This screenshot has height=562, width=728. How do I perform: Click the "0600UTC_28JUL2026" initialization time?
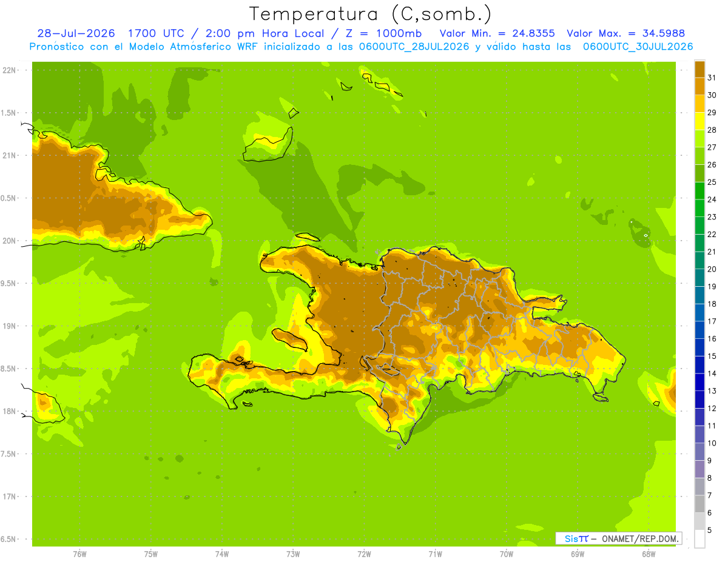pyautogui.click(x=414, y=47)
